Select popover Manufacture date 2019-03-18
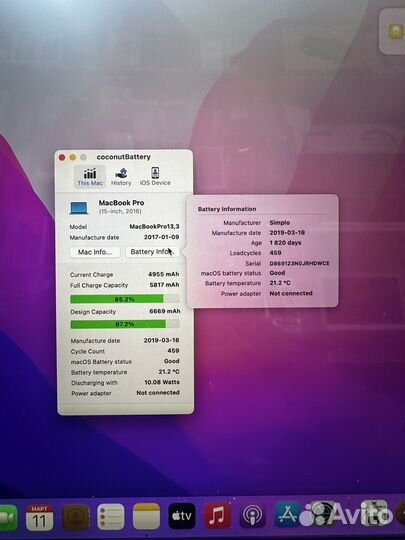The height and width of the screenshot is (540, 405). tap(287, 232)
